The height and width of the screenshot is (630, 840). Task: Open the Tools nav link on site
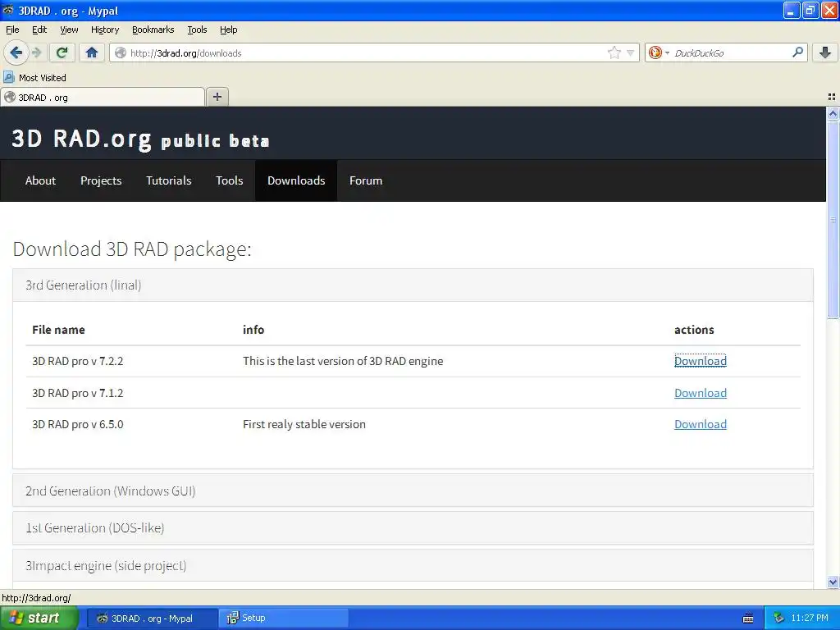click(230, 180)
